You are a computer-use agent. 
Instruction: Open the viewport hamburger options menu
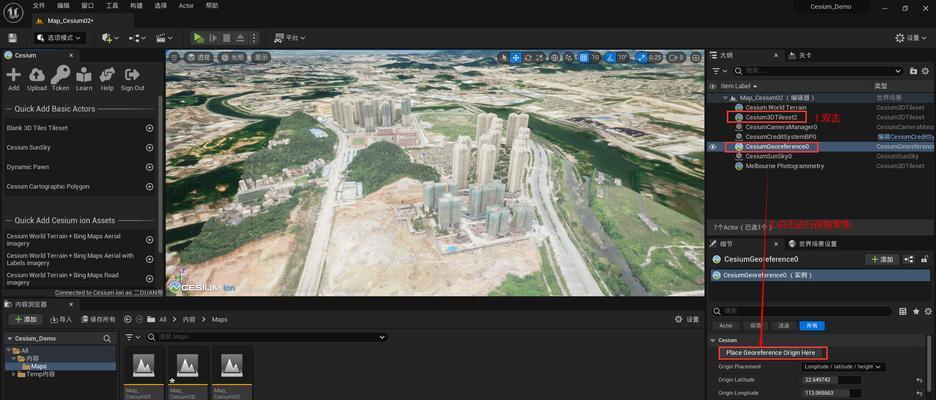pyautogui.click(x=174, y=58)
